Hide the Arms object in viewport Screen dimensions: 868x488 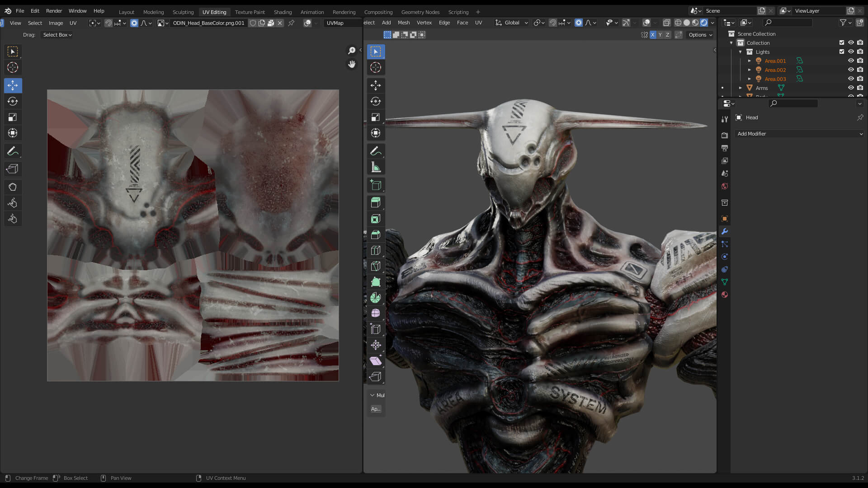tap(851, 88)
